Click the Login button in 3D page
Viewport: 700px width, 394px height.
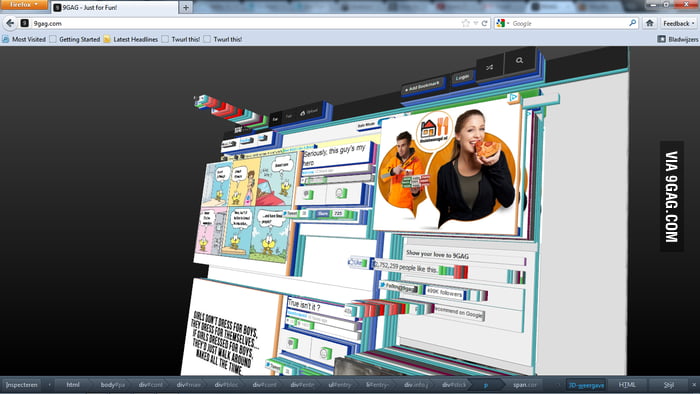coord(462,77)
